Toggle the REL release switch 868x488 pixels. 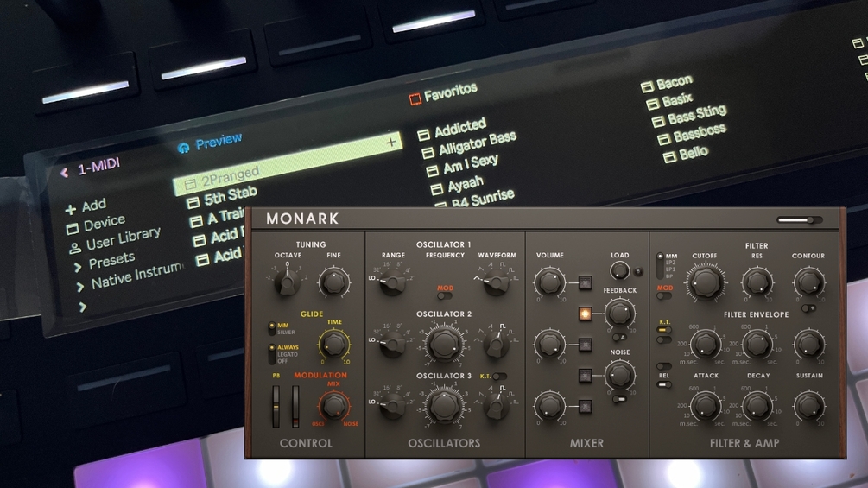664,384
